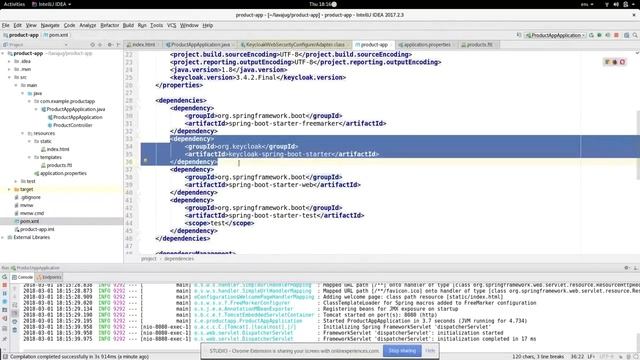Click the pom.xml breadcrumb in navigation bar
This screenshot has height=360, width=640.
[x=56, y=35]
